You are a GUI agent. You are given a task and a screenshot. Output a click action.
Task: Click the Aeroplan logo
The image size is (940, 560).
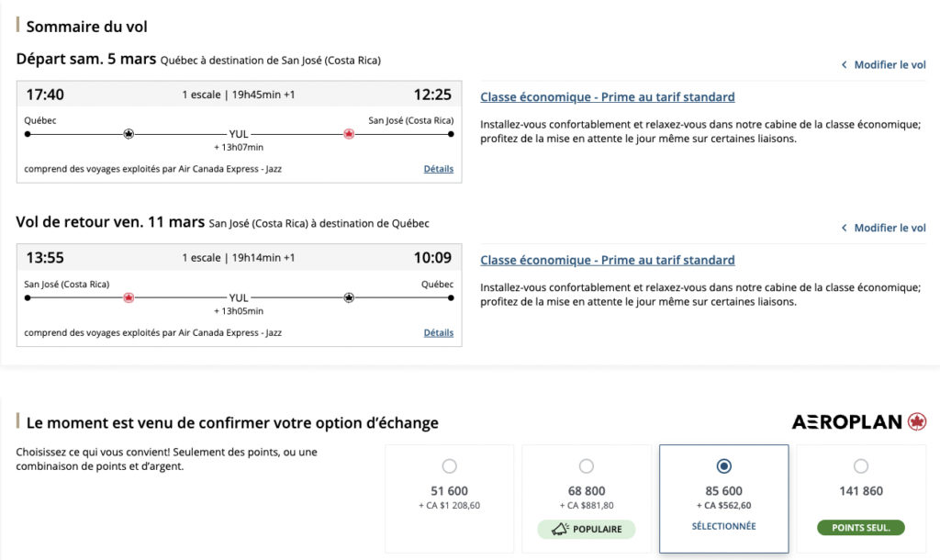coord(858,422)
